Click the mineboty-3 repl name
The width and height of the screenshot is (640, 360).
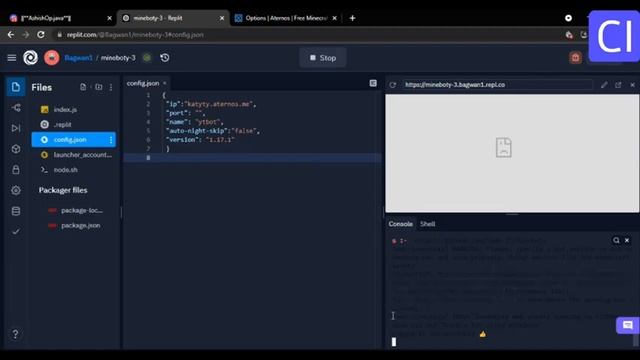[x=118, y=58]
